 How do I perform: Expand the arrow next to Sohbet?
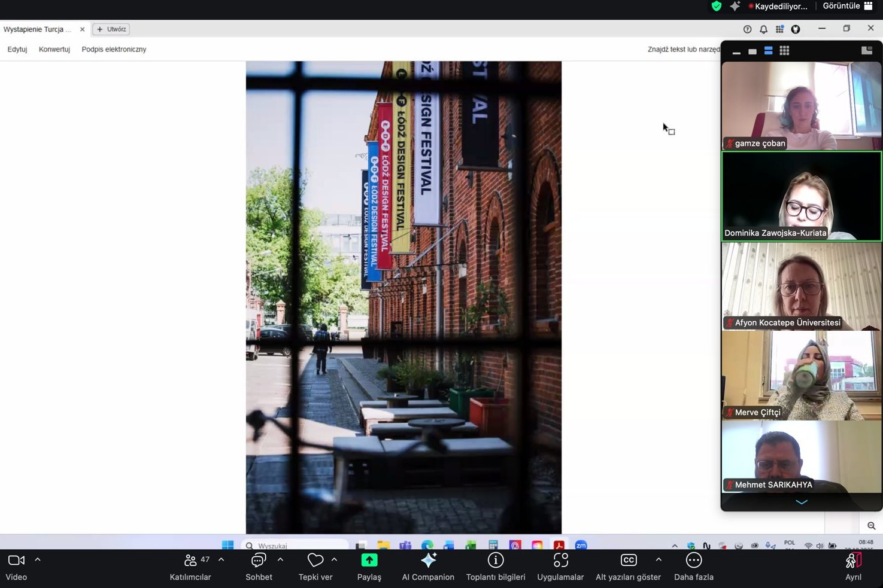pyautogui.click(x=280, y=560)
